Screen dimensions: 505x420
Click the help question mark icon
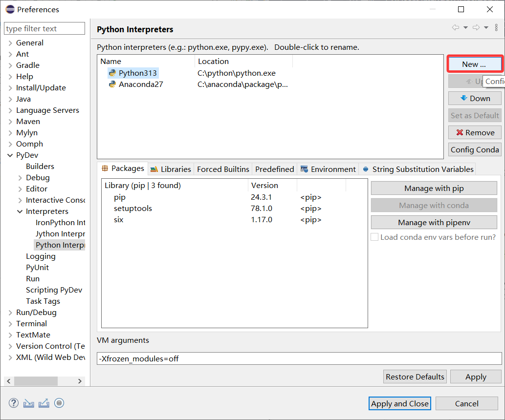click(x=14, y=403)
